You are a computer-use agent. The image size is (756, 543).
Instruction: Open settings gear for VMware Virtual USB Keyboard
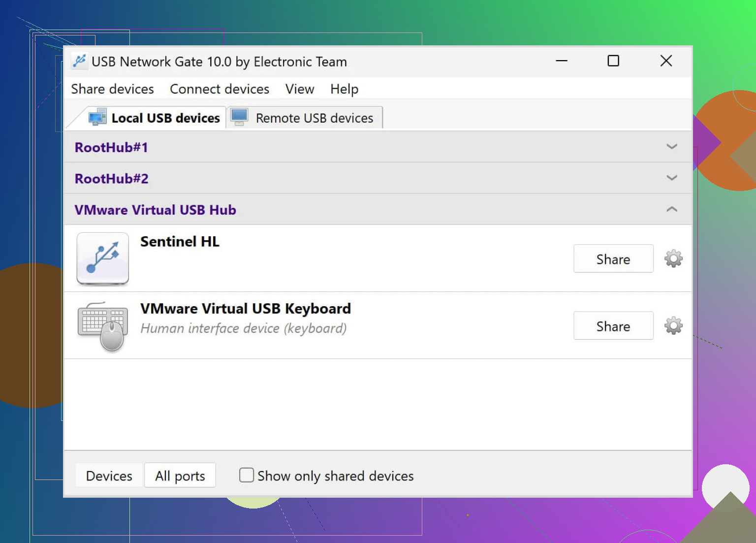click(673, 325)
